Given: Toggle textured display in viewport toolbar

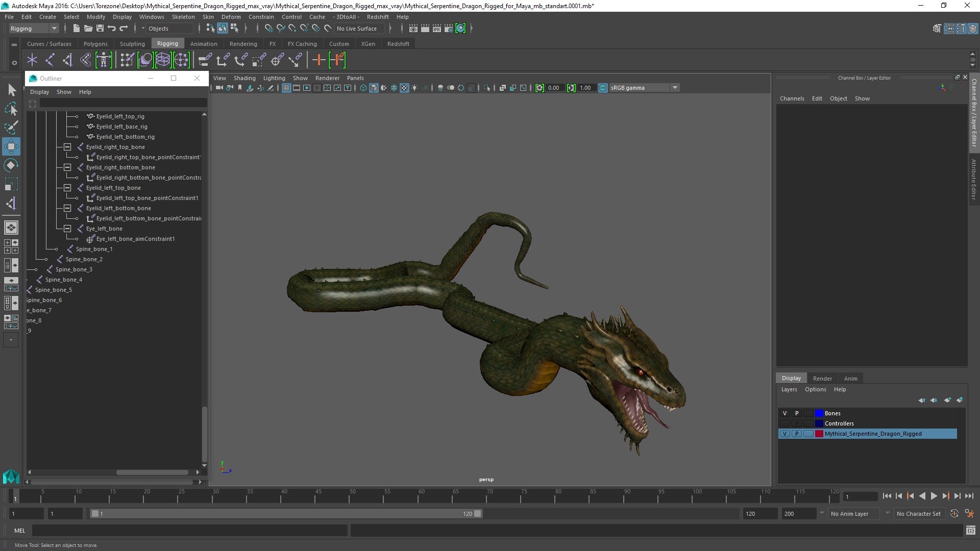Looking at the screenshot, I should [x=404, y=88].
